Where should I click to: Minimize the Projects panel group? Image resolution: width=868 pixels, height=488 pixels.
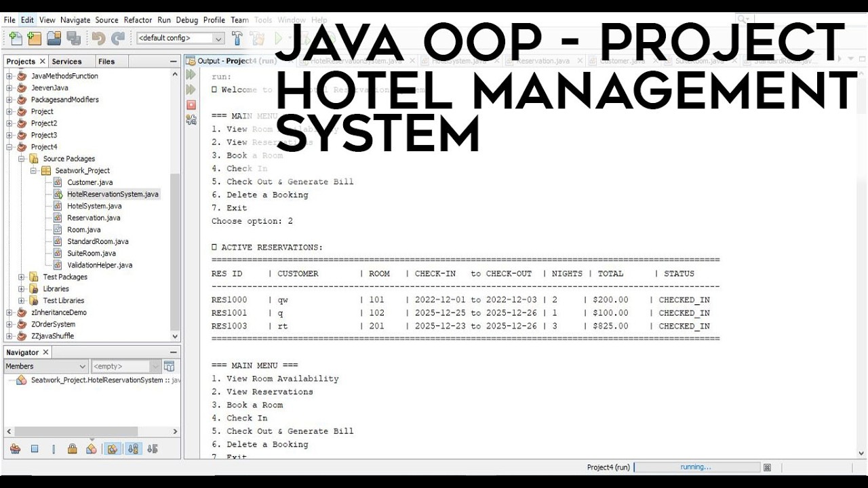point(174,61)
